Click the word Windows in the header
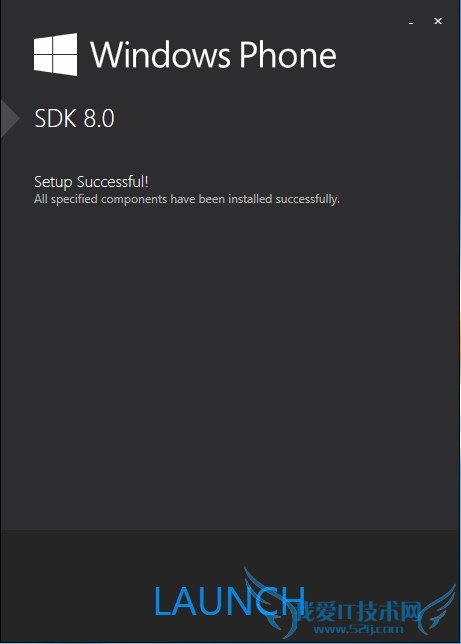The height and width of the screenshot is (644, 461). tap(160, 55)
